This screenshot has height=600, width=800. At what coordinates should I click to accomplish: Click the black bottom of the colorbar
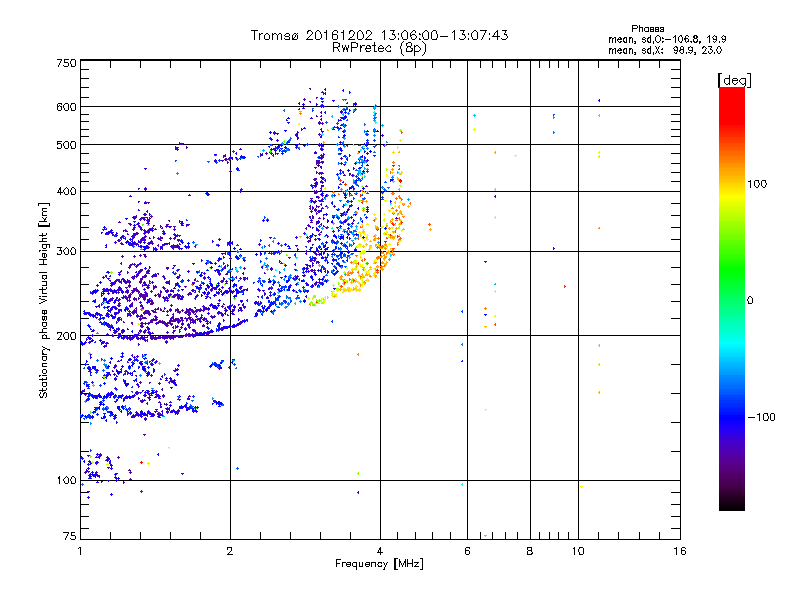(732, 503)
